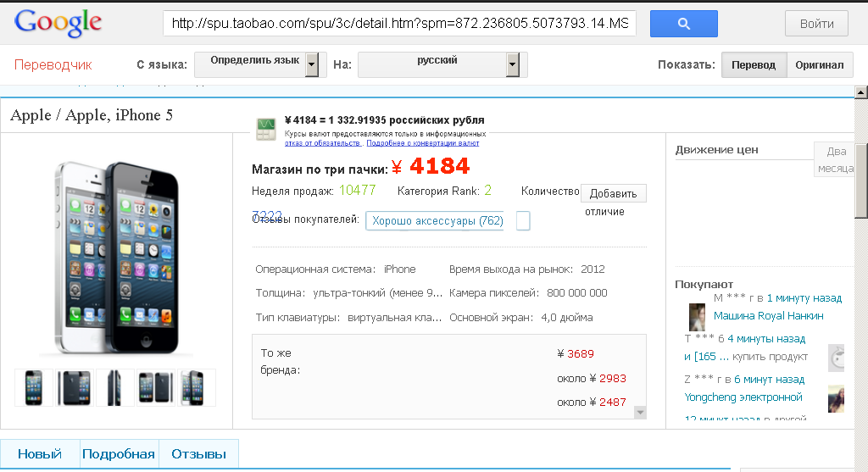
Task: Click the green currency converter icon
Action: [x=265, y=129]
